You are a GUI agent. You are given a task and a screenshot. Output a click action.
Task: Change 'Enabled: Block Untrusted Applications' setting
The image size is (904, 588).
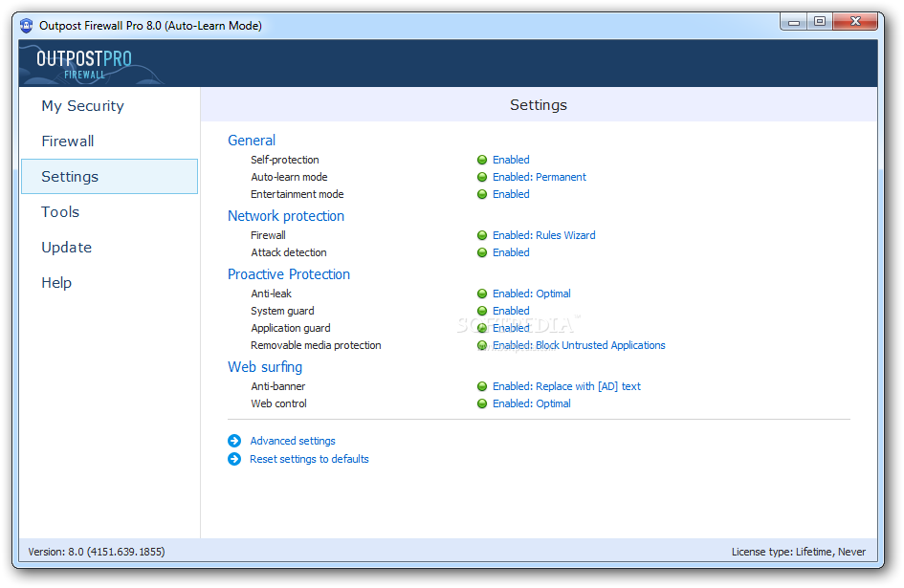(579, 345)
